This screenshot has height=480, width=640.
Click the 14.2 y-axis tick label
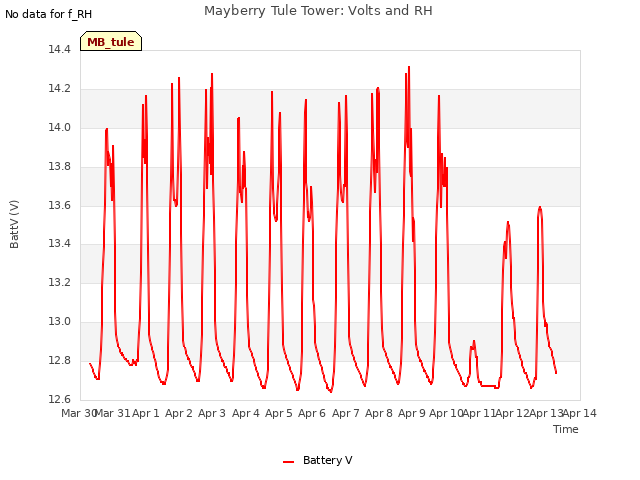(59, 89)
